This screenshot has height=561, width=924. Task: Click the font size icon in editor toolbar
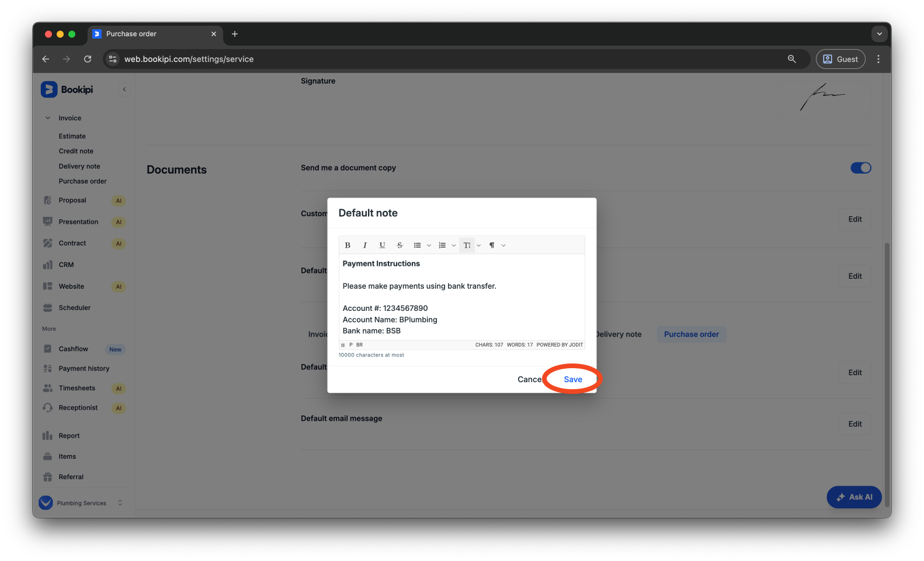pyautogui.click(x=467, y=245)
